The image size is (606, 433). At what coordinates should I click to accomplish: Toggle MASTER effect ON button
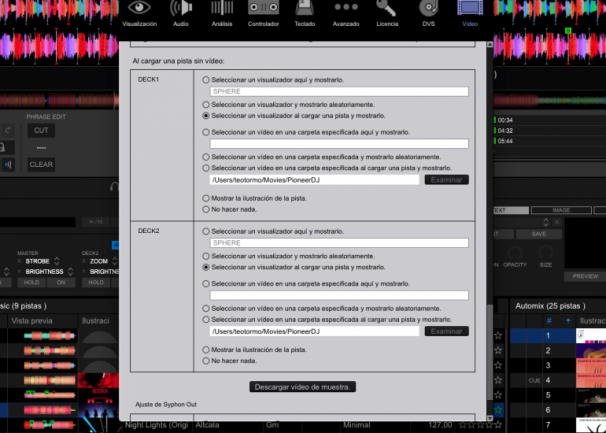tap(61, 283)
